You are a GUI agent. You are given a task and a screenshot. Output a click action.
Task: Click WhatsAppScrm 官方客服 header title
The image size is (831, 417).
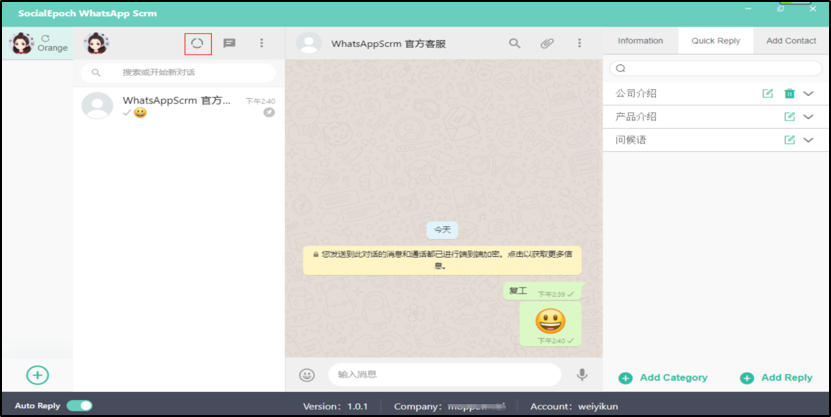click(388, 44)
